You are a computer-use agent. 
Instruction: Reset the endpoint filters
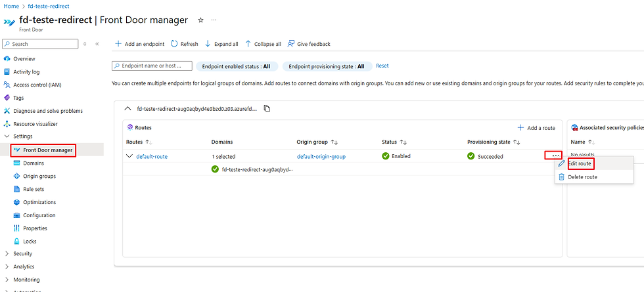(382, 66)
